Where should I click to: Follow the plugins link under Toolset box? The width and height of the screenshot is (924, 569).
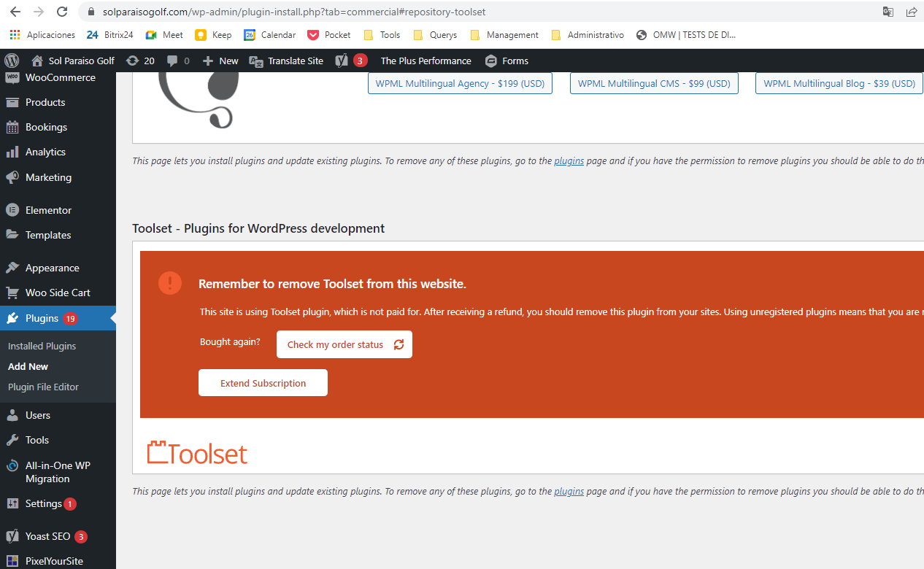[x=569, y=491]
